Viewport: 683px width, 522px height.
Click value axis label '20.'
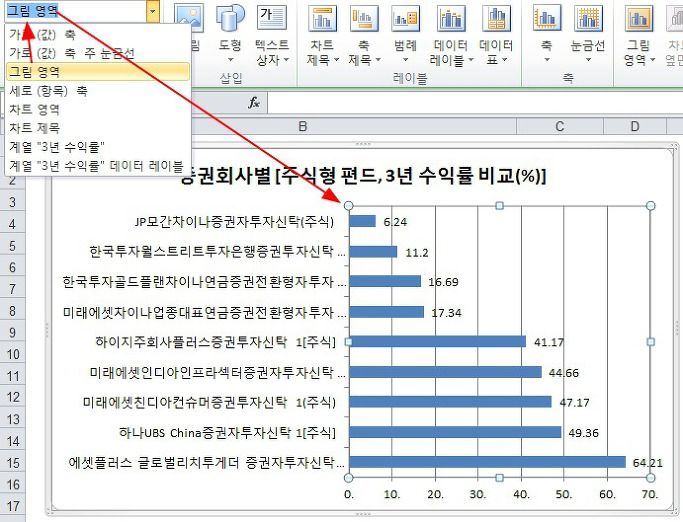435,494
